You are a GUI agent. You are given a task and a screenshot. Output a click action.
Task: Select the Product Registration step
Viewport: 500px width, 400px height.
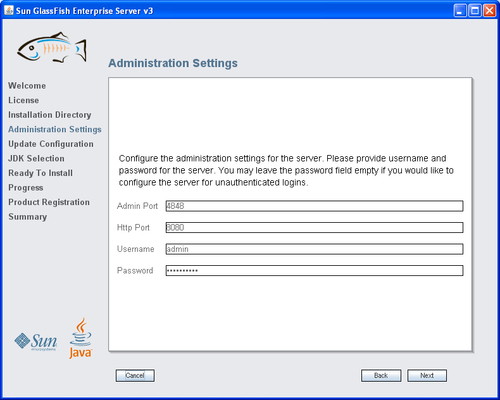pyautogui.click(x=49, y=202)
